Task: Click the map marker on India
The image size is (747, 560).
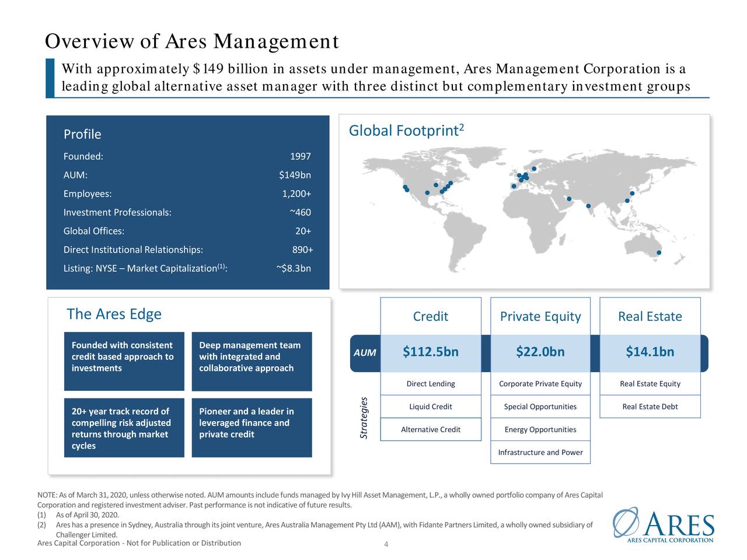Action: 588,205
